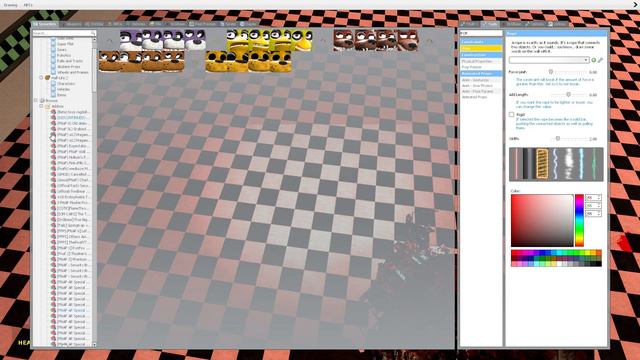The image size is (640, 360).
Task: Select the Rope tool
Action: pyautogui.click(x=481, y=48)
